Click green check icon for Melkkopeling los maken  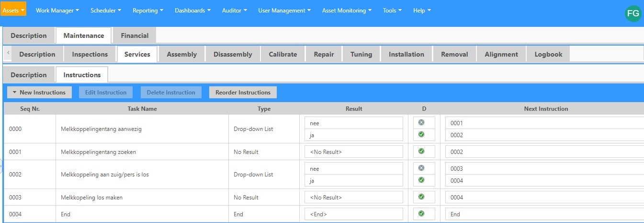[x=421, y=197]
